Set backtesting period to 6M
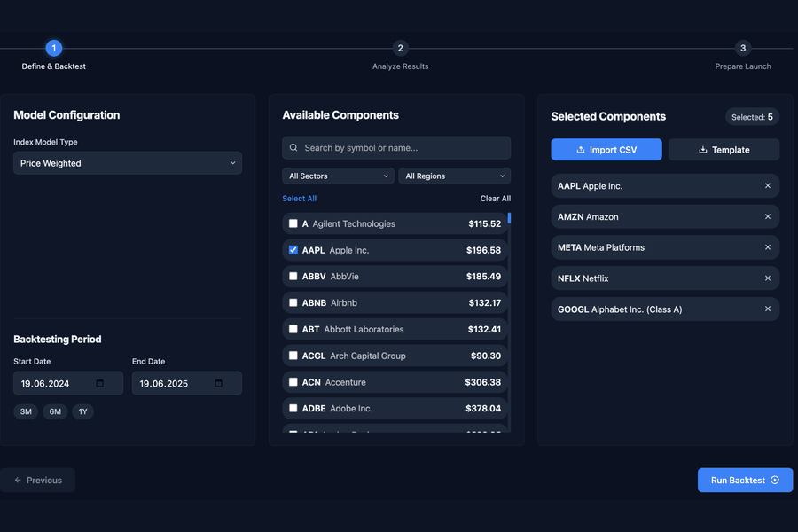This screenshot has width=798, height=532. 55,411
